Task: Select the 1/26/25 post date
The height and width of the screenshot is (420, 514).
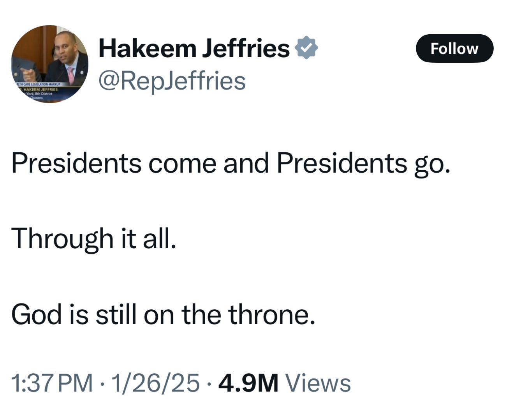Action: [x=155, y=383]
